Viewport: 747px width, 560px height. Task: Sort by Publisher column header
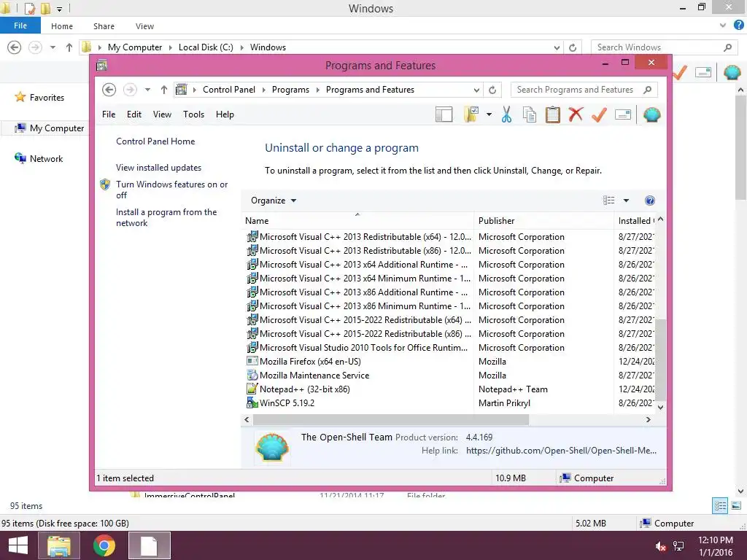point(544,221)
